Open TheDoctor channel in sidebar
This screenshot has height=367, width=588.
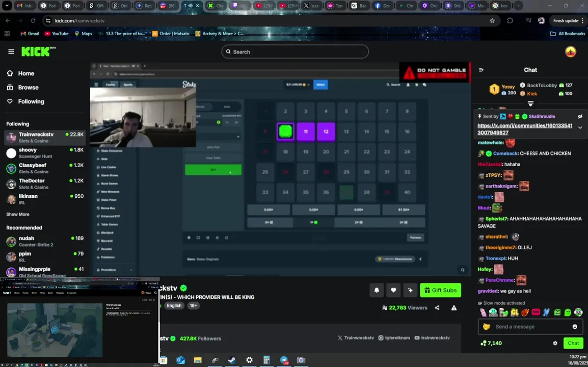click(x=45, y=183)
